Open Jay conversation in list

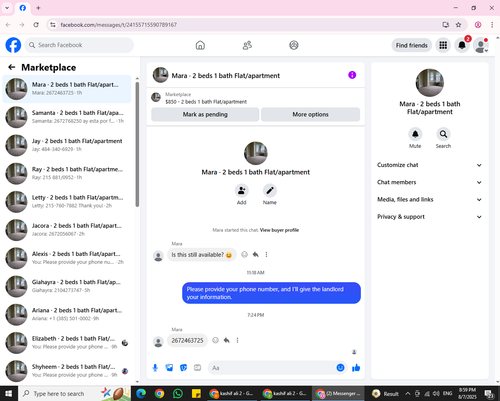click(x=67, y=145)
